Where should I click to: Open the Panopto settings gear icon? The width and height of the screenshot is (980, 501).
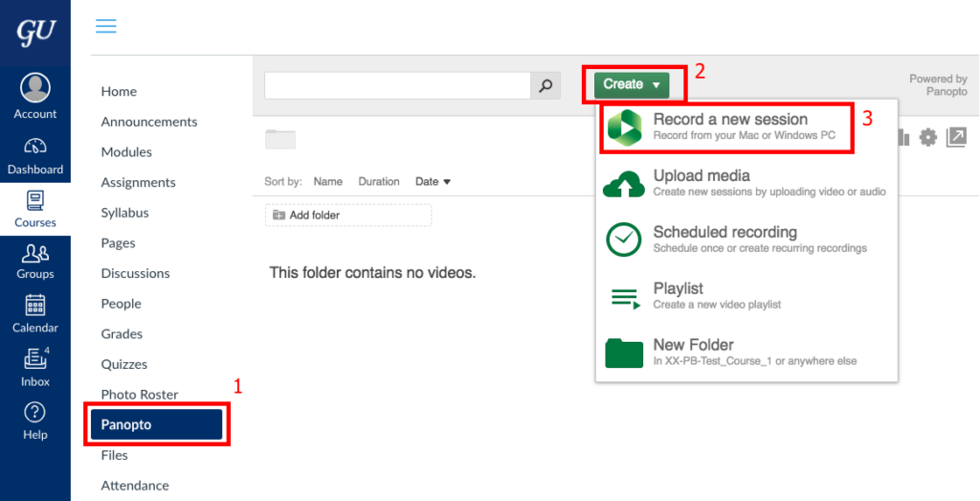pyautogui.click(x=927, y=138)
